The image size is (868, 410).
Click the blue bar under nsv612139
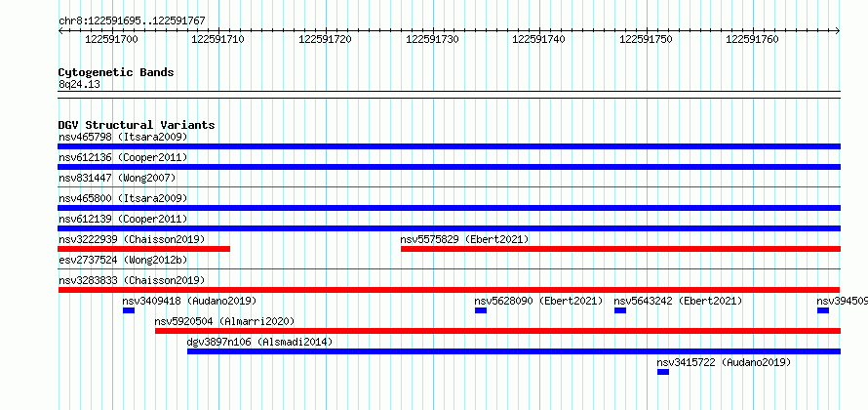(x=449, y=228)
